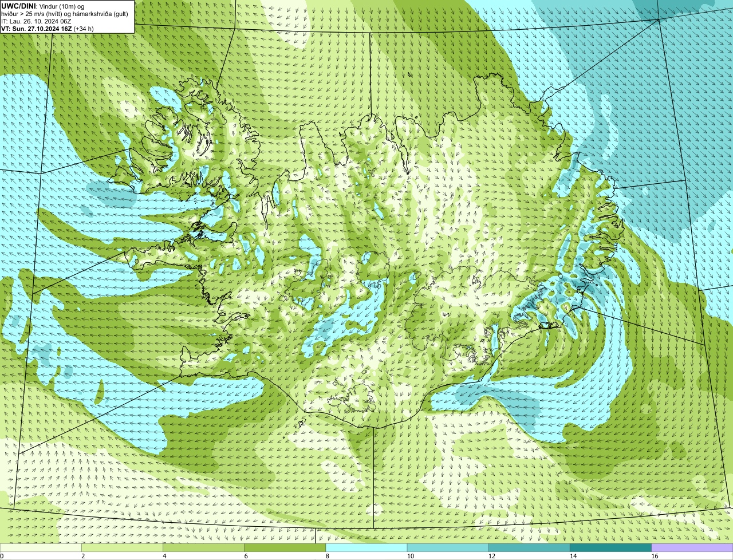The image size is (733, 560).
Task: Click the '0' legend scale label
Action: tap(2, 556)
